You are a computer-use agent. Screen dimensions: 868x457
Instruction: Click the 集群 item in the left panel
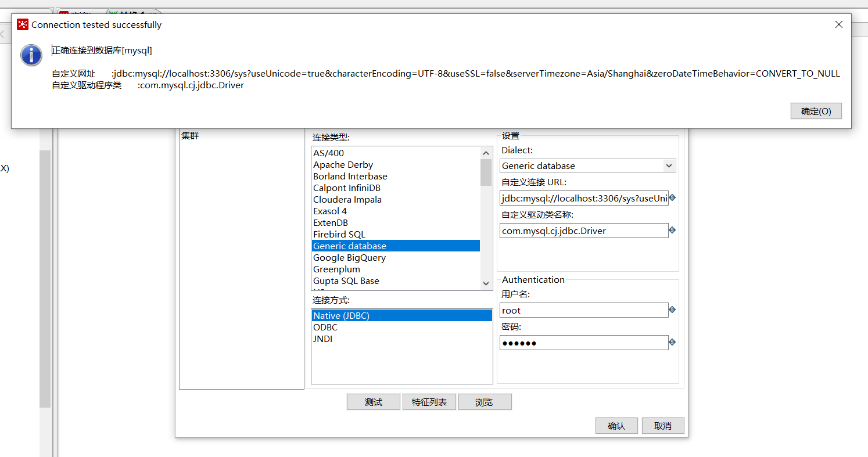(190, 135)
